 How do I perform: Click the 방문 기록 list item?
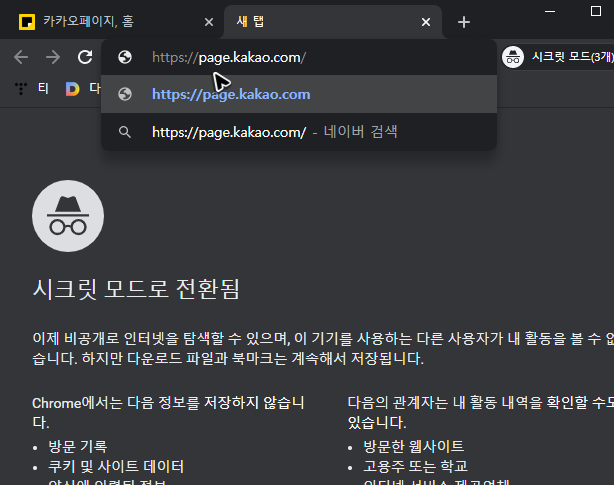[78, 446]
